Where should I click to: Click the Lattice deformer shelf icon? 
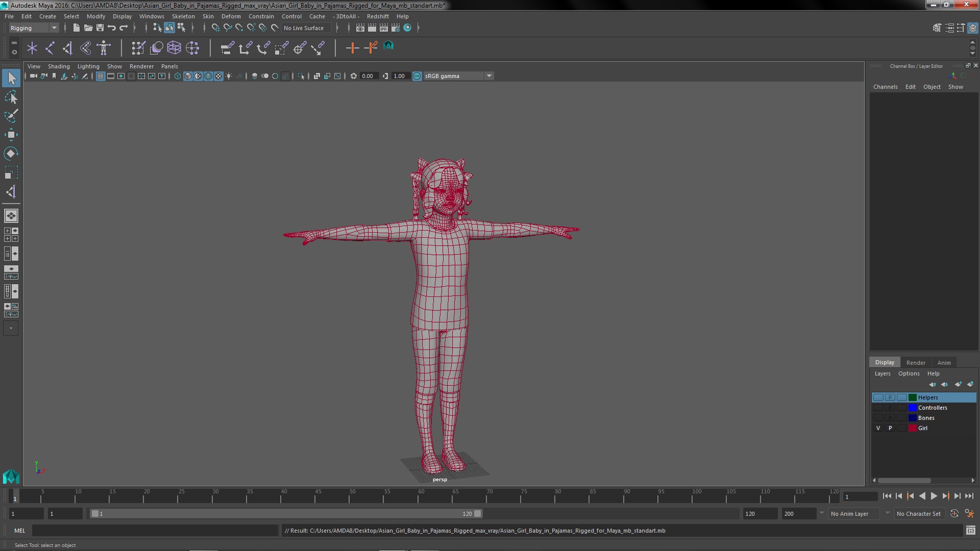[174, 48]
